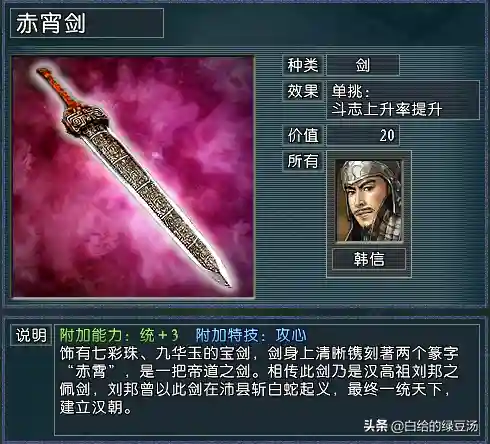Select the 单挑 effect description box
The image size is (490, 444).
point(403,100)
